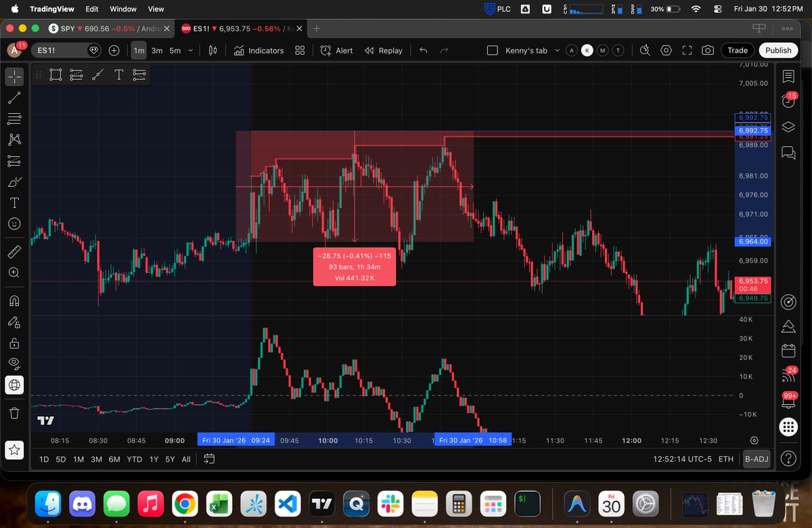Viewport: 812px width, 528px height.
Task: Start bar Replay mode
Action: [383, 50]
